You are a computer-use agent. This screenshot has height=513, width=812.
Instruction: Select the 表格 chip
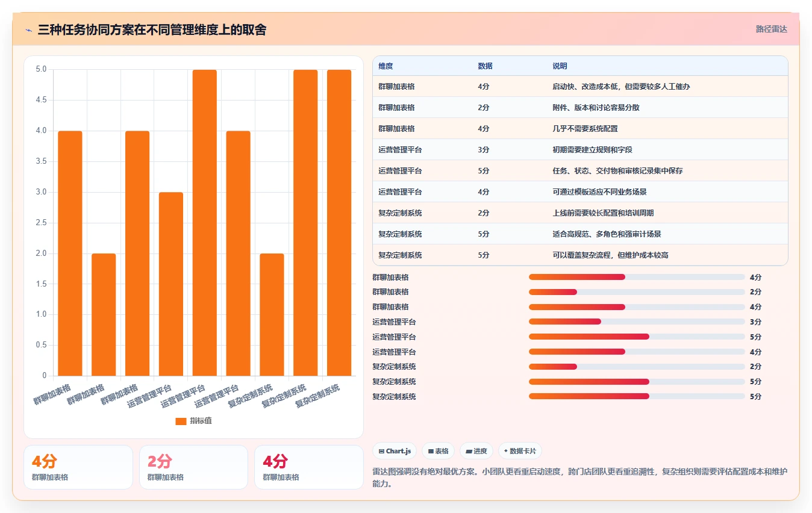[x=438, y=451]
